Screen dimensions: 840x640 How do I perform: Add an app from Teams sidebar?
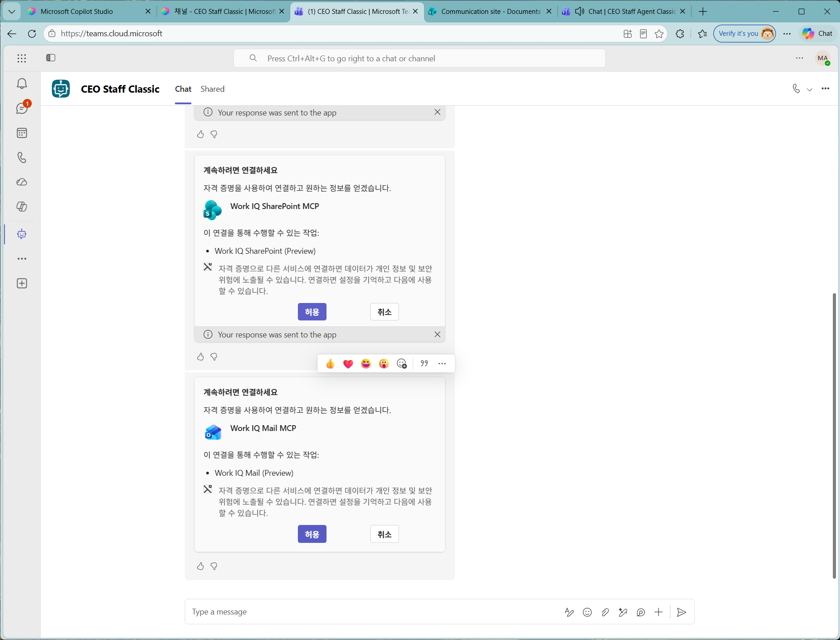(x=21, y=283)
